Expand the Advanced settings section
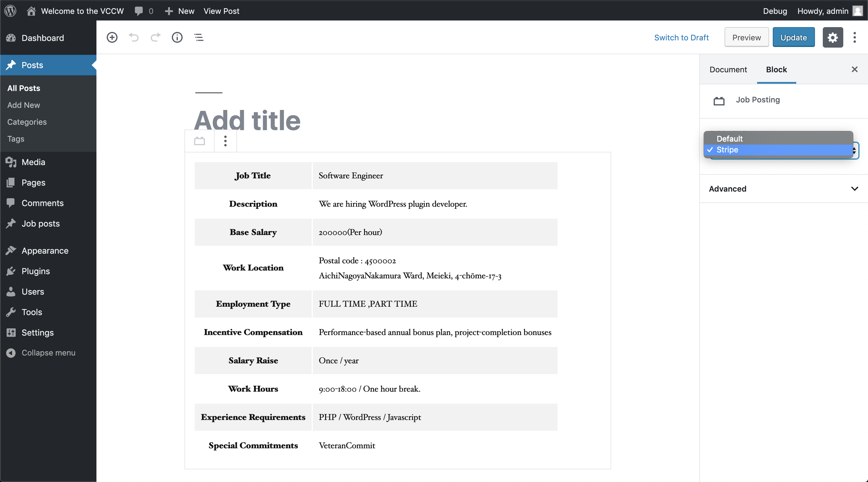Image resolution: width=868 pixels, height=482 pixels. pos(782,188)
